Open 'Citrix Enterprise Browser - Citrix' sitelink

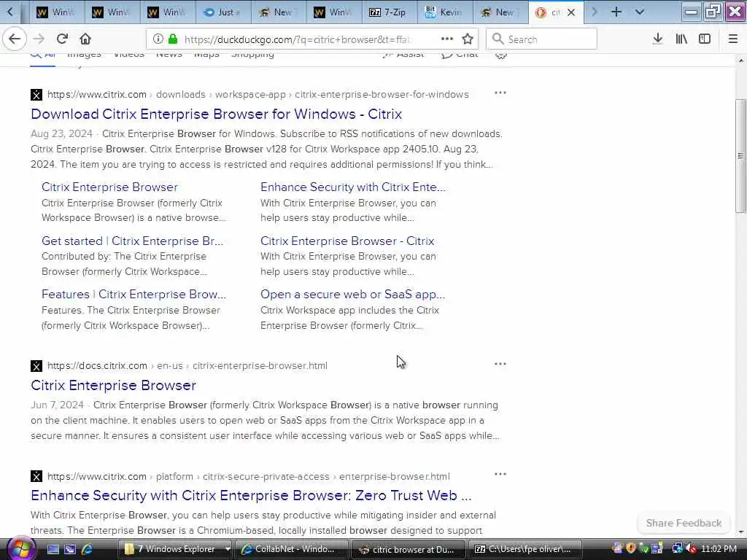point(347,241)
